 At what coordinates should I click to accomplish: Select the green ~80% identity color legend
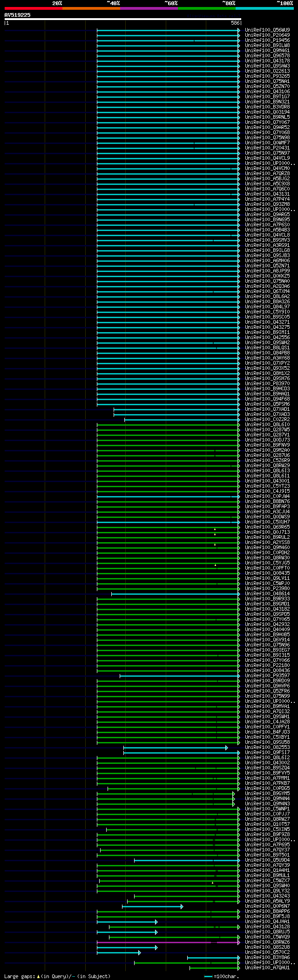pyautogui.click(x=207, y=8)
